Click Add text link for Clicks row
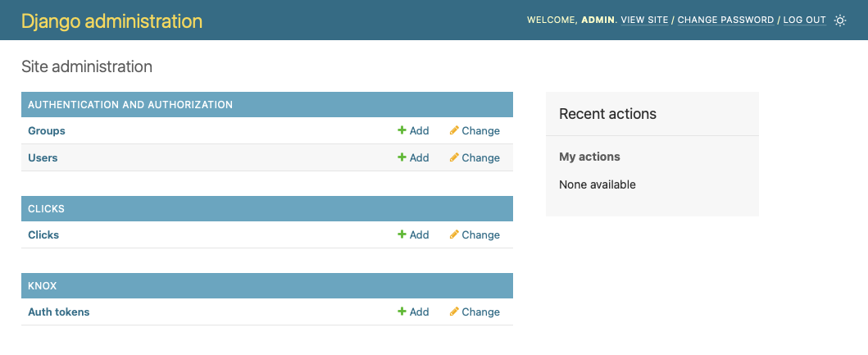 pyautogui.click(x=419, y=234)
